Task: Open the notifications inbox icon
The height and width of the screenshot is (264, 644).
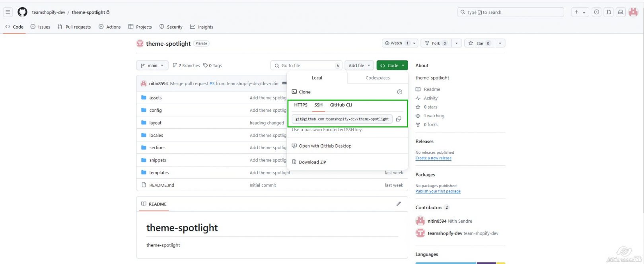Action: pyautogui.click(x=620, y=12)
